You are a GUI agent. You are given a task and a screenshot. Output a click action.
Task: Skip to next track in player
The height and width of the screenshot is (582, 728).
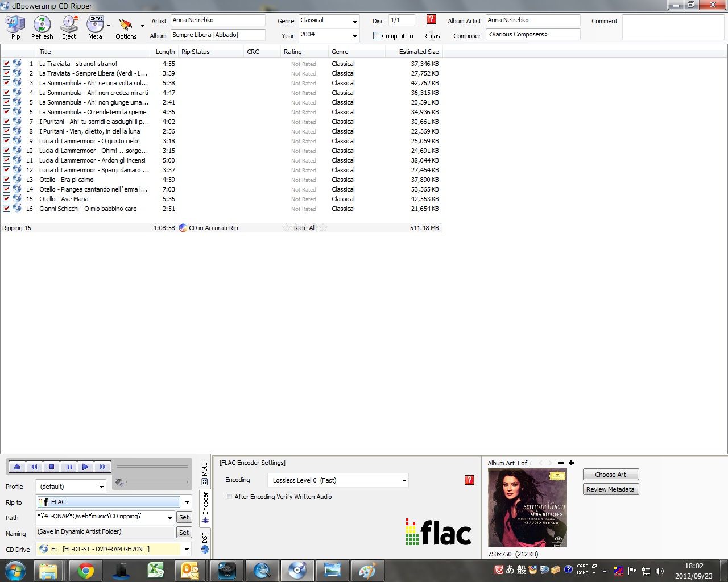[102, 467]
